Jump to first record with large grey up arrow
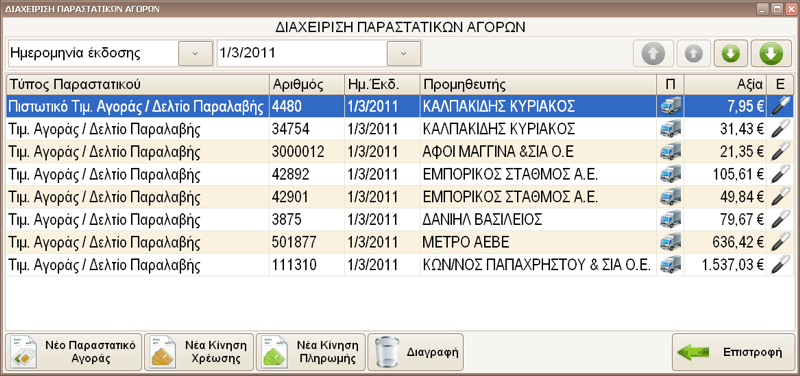 click(653, 54)
